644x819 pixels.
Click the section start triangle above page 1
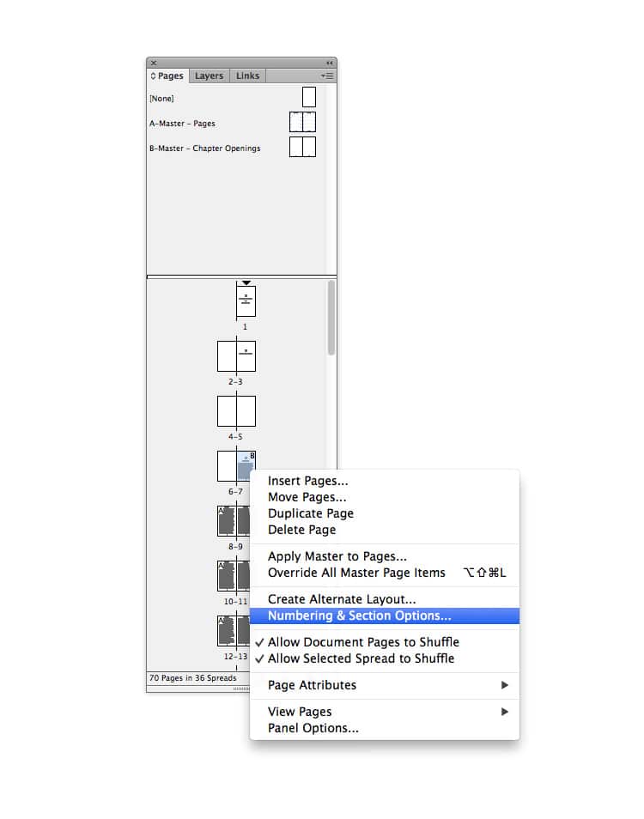[x=246, y=283]
